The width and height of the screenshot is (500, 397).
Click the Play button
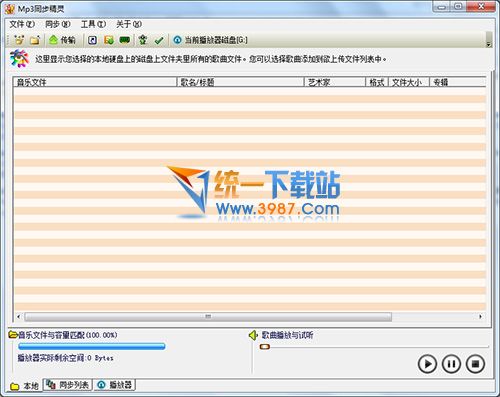(x=427, y=364)
